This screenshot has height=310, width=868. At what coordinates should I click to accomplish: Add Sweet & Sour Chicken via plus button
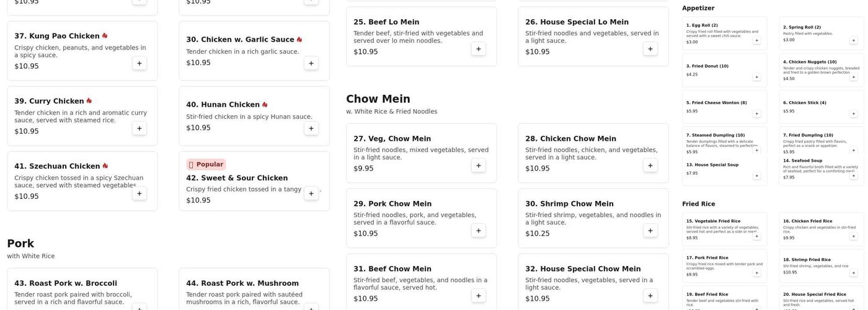(311, 193)
